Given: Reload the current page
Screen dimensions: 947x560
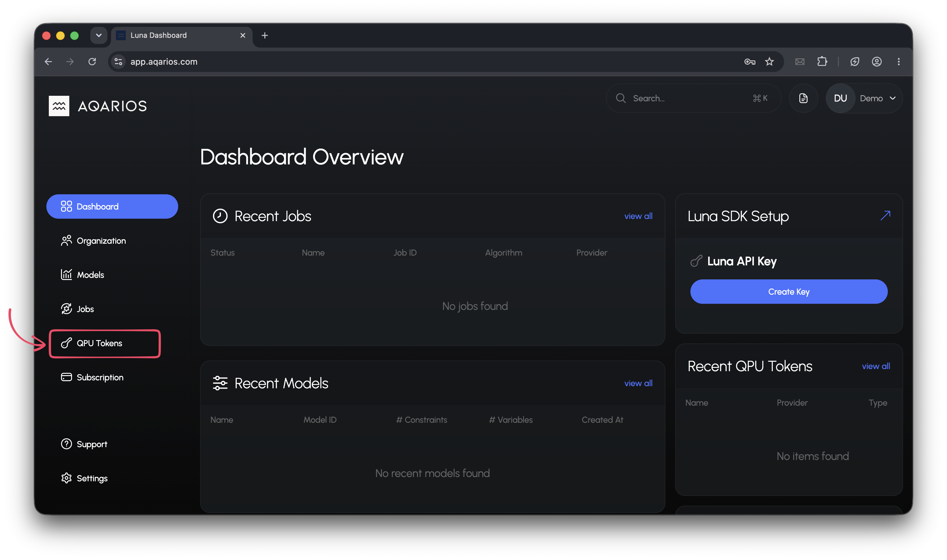Looking at the screenshot, I should pyautogui.click(x=92, y=62).
